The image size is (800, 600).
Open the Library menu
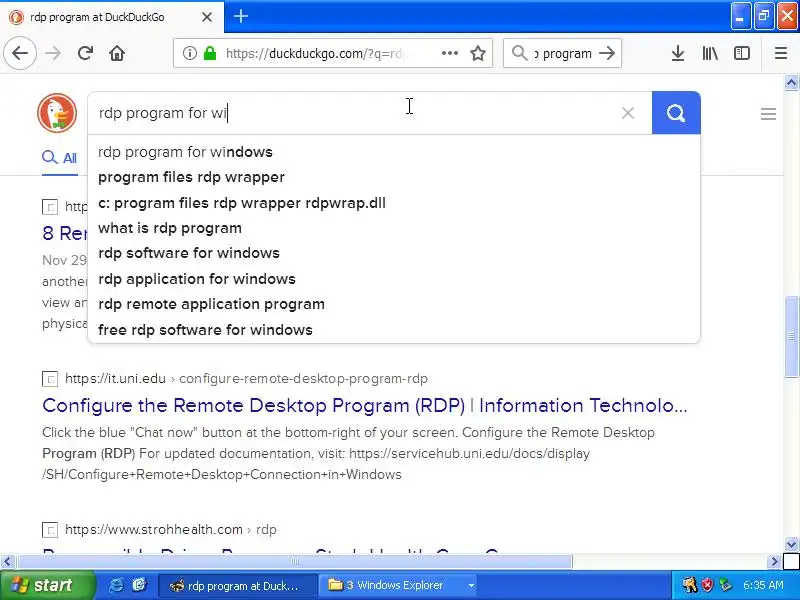coord(710,53)
